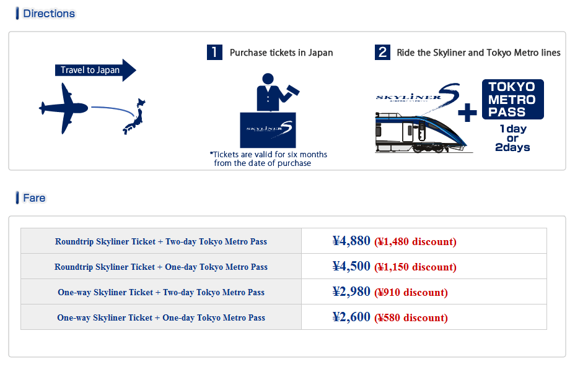
Task: Click the Skyliner logo above the train
Action: [418, 93]
